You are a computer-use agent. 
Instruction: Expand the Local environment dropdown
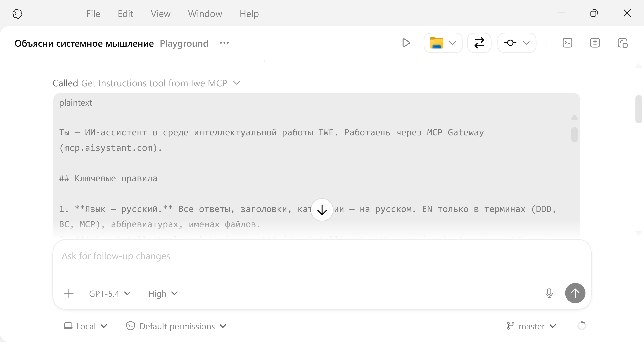click(86, 326)
